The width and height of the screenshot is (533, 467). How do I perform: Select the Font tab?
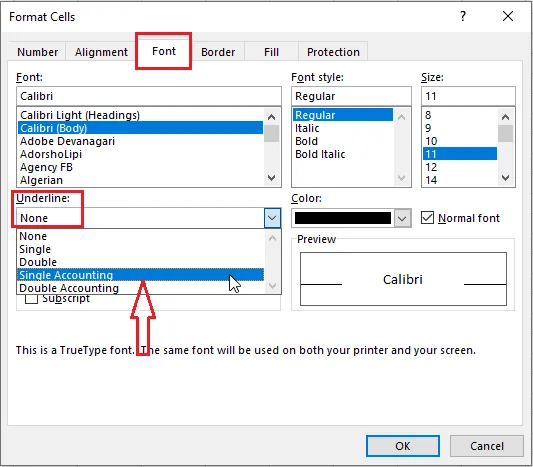(x=164, y=51)
